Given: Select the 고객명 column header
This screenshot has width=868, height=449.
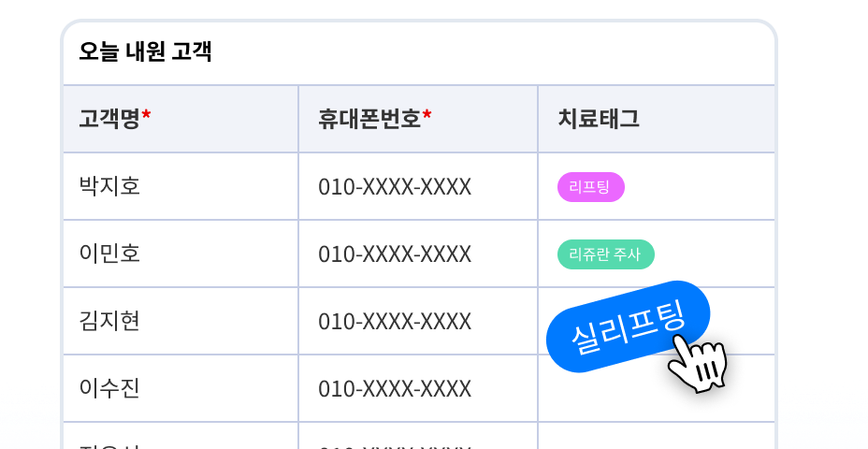Looking at the screenshot, I should tap(181, 119).
